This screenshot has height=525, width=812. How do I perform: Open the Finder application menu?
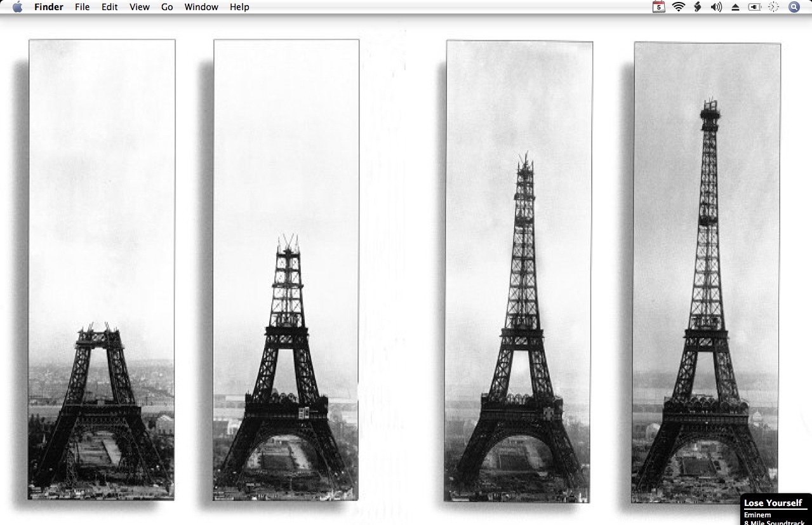(x=49, y=7)
